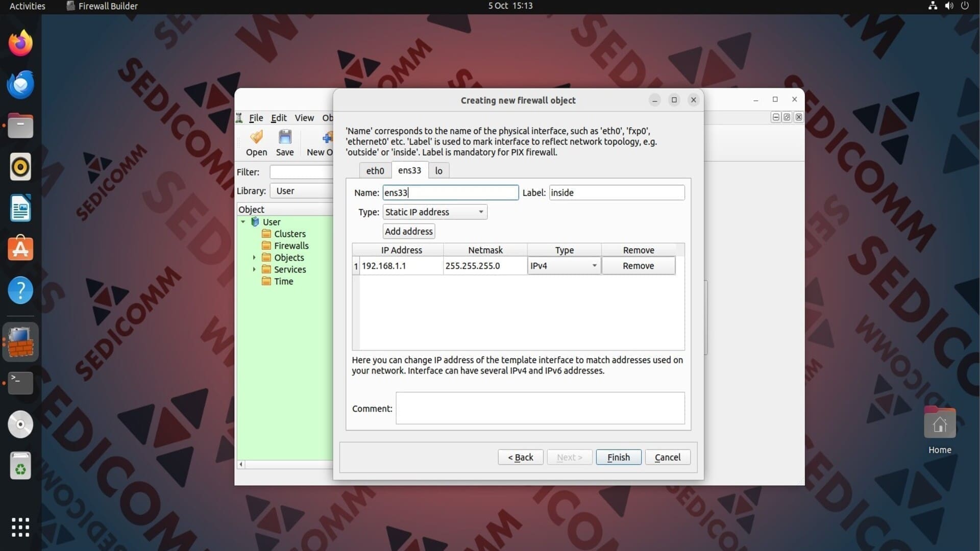Open the network status tray icon
The image size is (980, 551).
[x=933, y=6]
